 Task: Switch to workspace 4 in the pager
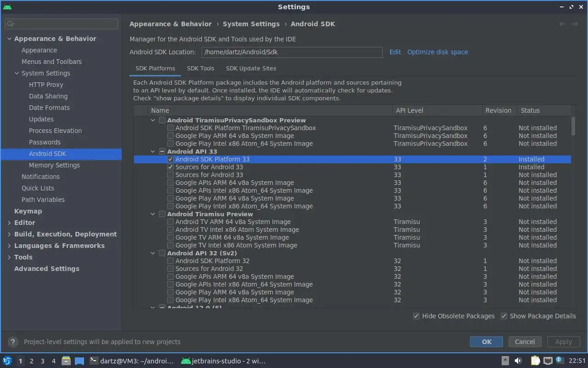click(x=53, y=361)
